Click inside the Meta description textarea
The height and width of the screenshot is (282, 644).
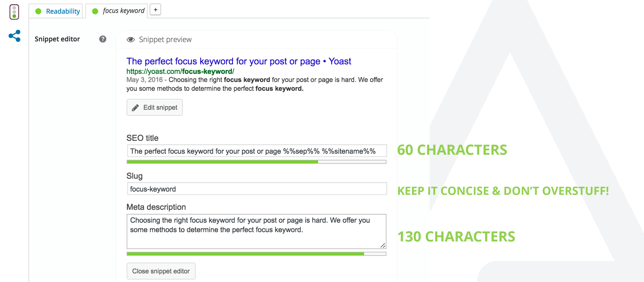257,231
